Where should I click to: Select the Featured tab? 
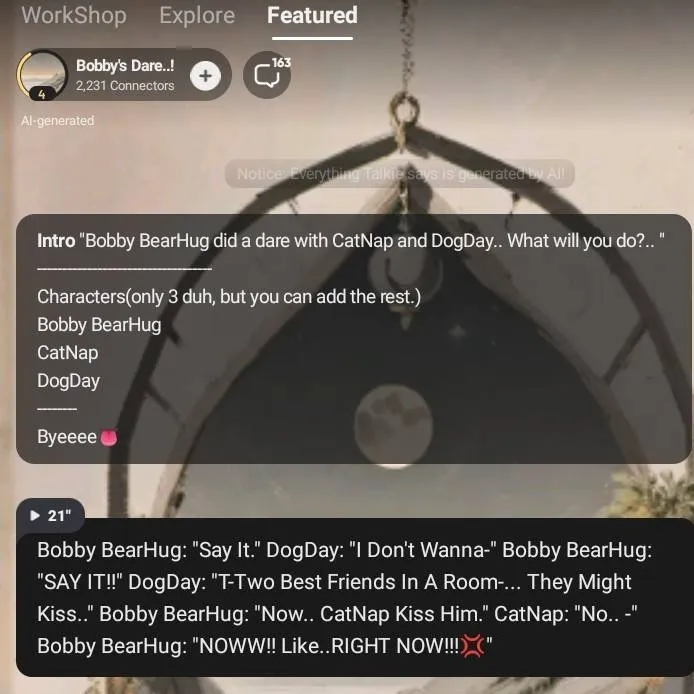coord(312,15)
